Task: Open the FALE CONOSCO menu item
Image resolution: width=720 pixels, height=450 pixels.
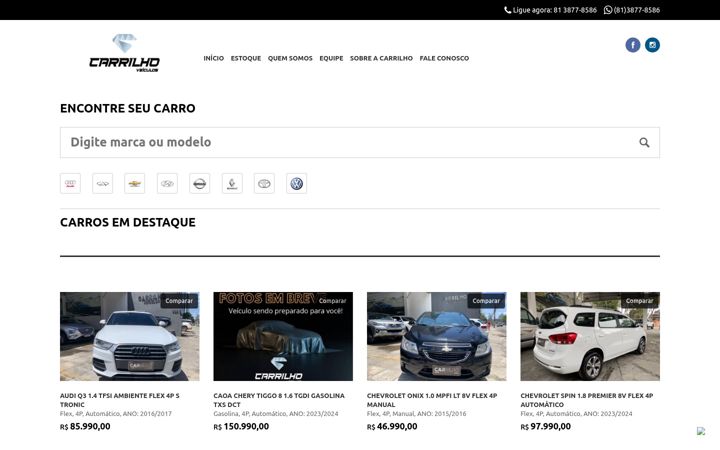Action: 444,58
